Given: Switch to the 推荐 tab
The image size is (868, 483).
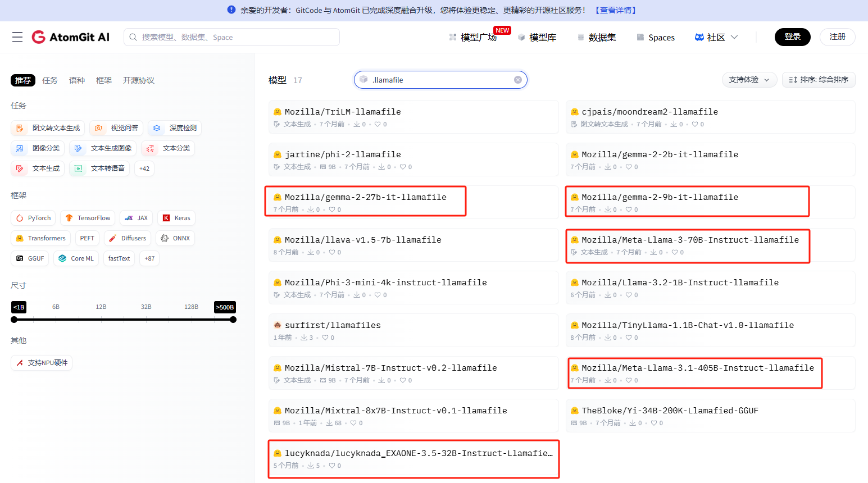Looking at the screenshot, I should click(23, 80).
